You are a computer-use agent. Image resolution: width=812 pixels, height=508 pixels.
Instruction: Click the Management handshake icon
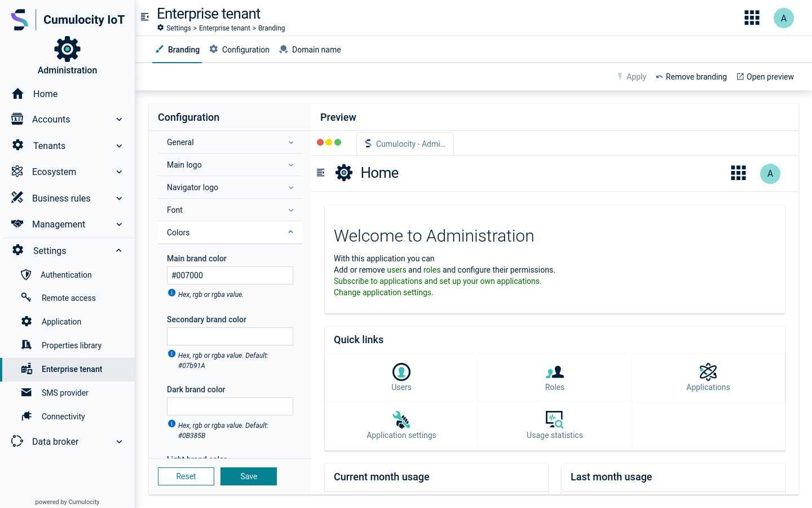(x=17, y=224)
